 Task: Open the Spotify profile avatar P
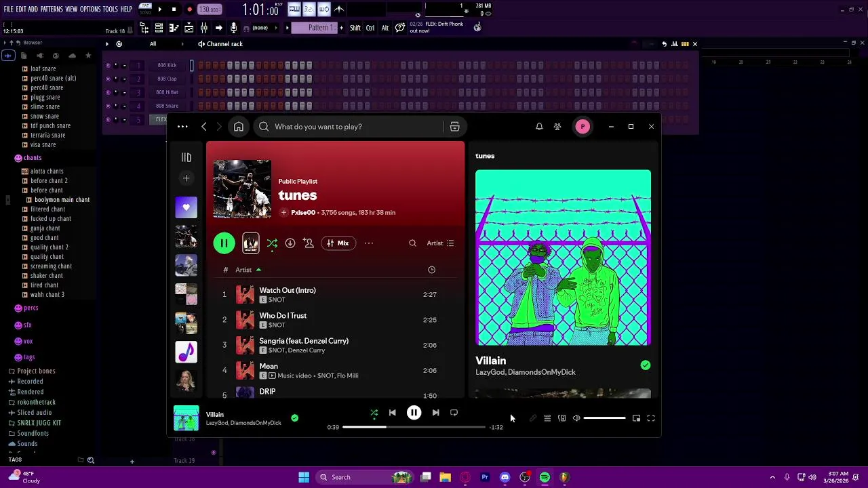(583, 127)
